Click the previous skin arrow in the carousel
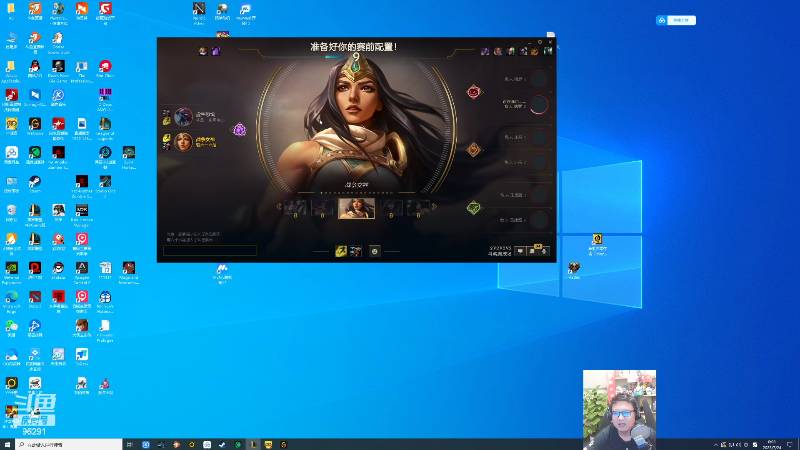 coord(279,207)
